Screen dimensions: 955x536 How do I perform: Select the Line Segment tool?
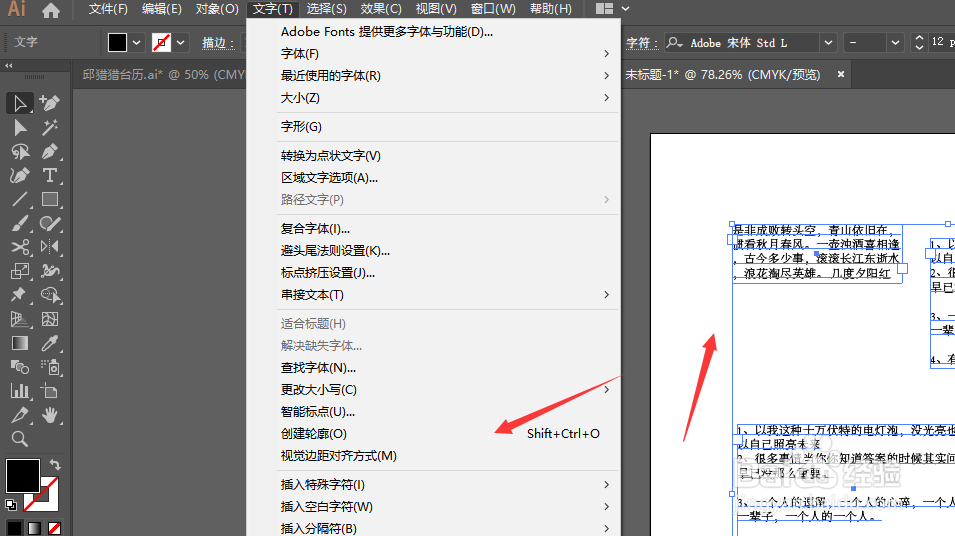19,199
